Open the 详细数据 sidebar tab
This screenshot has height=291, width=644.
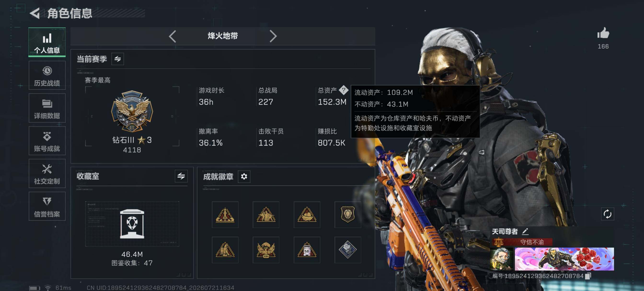pyautogui.click(x=47, y=108)
